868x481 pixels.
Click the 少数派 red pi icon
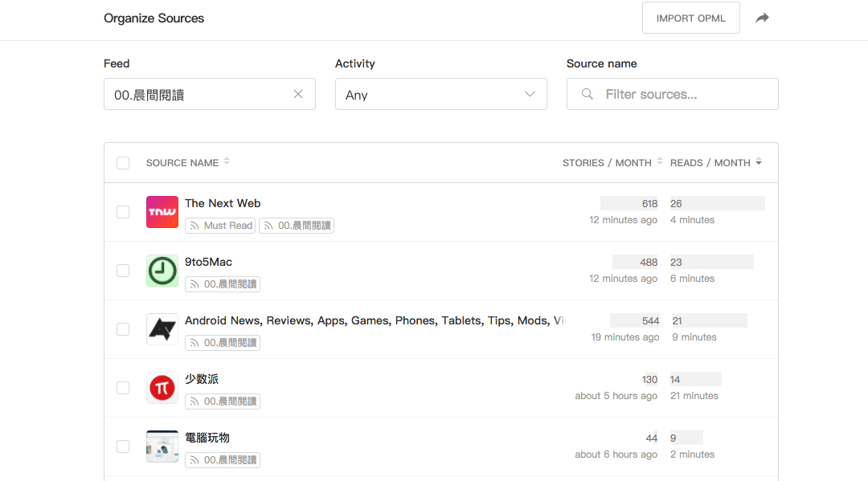162,388
